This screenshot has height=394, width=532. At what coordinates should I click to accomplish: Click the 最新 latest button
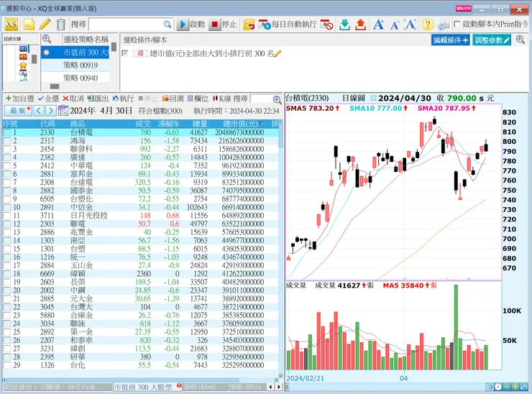click(18, 111)
